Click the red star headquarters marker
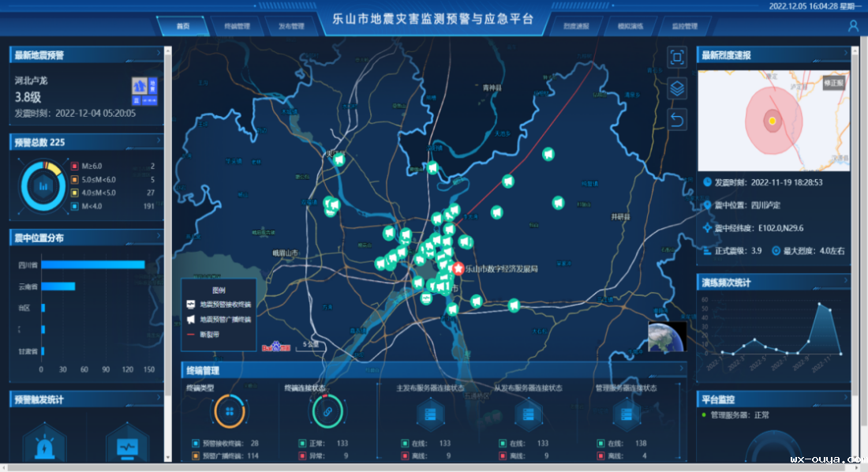The image size is (868, 472). (458, 268)
